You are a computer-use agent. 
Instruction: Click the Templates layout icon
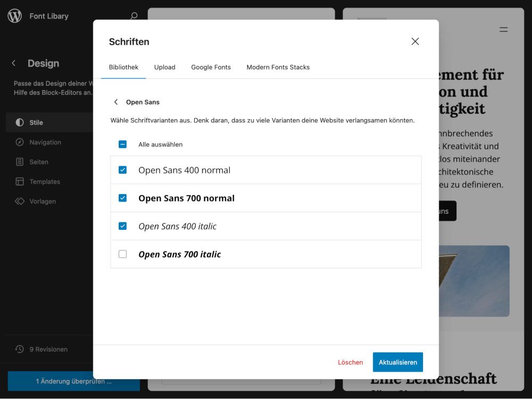pyautogui.click(x=20, y=181)
